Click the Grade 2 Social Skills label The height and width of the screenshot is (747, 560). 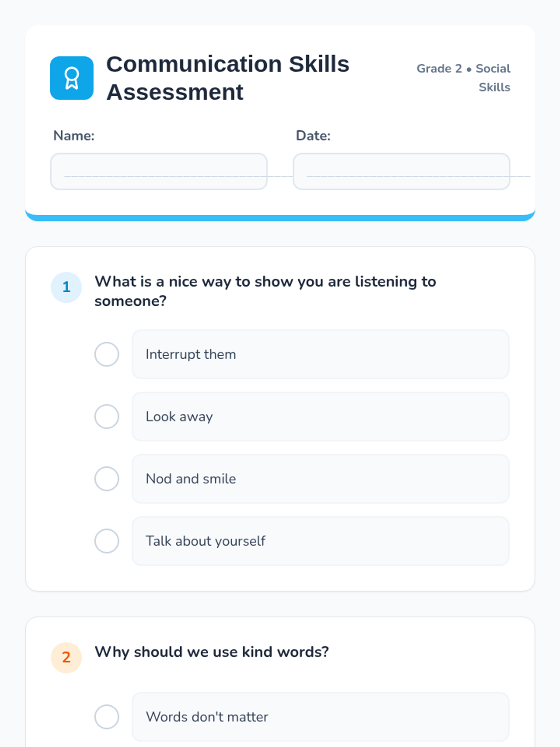tap(463, 78)
